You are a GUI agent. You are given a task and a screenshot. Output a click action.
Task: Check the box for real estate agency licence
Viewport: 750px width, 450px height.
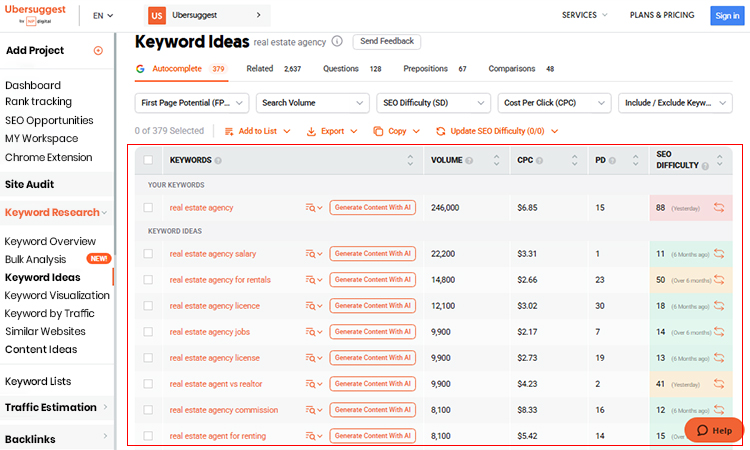pos(148,306)
